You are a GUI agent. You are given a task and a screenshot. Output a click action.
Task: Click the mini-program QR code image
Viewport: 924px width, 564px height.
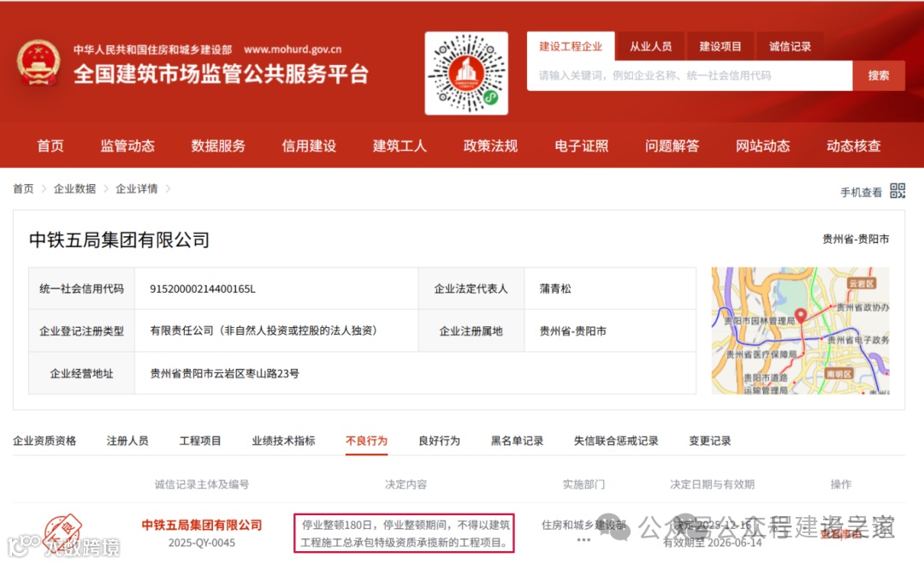tap(466, 73)
